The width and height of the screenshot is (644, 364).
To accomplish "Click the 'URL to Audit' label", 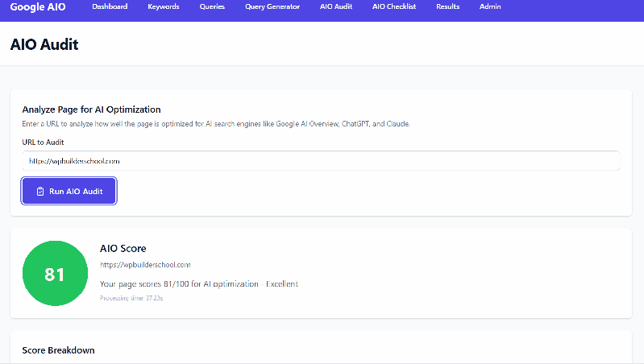I will tap(44, 143).
